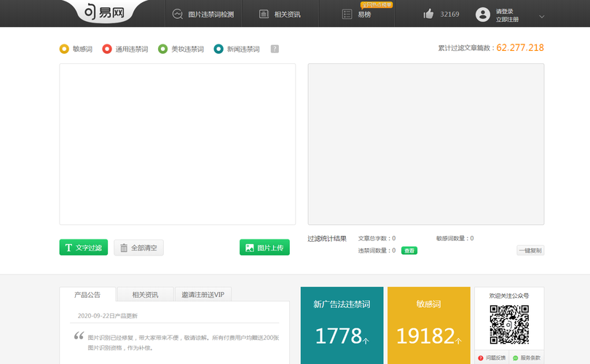Switch to the 邀请注册送VIP tab
This screenshot has height=364, width=590.
pyautogui.click(x=203, y=295)
